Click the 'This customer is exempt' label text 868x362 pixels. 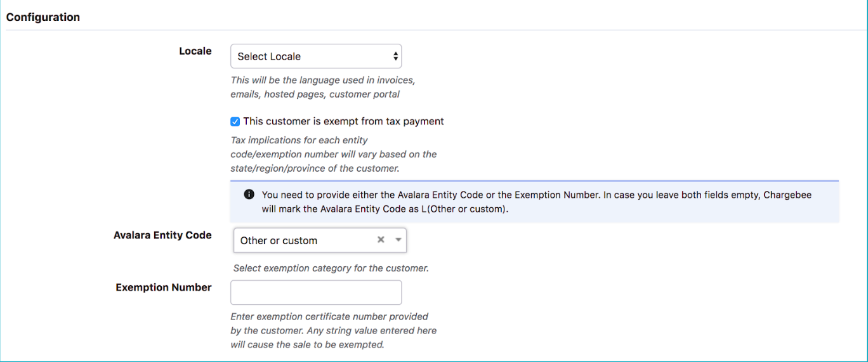click(343, 121)
